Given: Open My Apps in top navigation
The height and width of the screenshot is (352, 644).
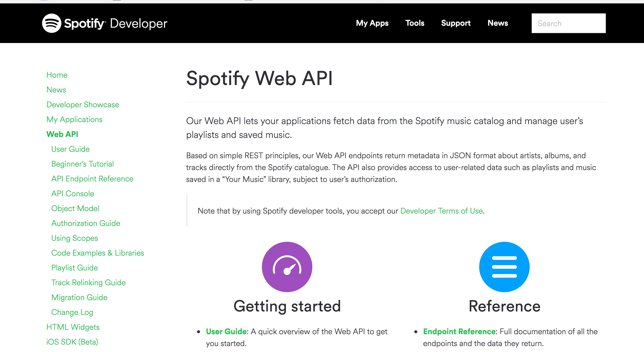Looking at the screenshot, I should pyautogui.click(x=372, y=23).
